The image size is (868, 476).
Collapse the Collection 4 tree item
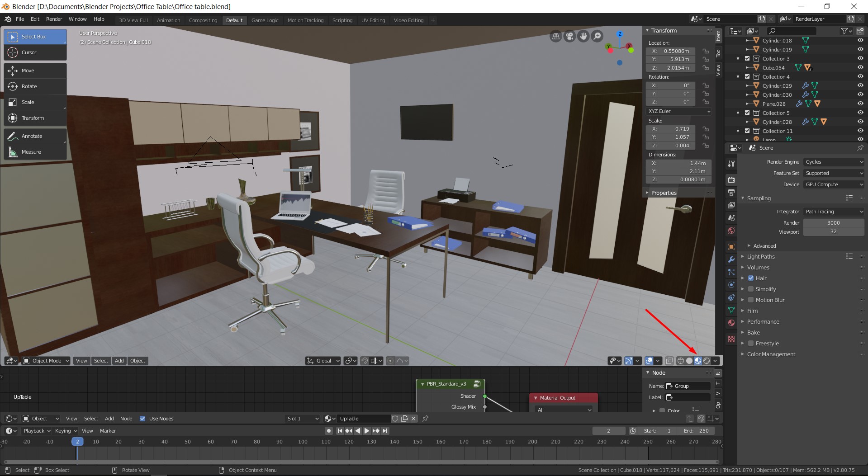click(x=738, y=76)
